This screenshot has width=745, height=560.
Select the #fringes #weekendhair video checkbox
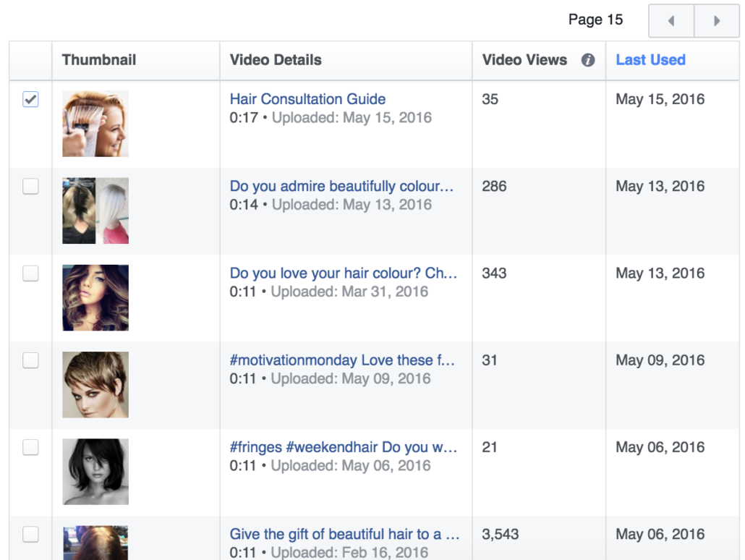click(31, 447)
